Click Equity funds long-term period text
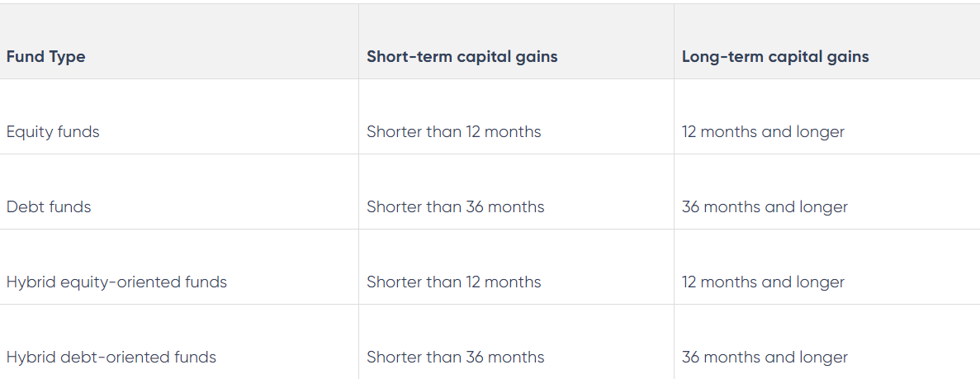Viewport: 980px width, 379px height. tap(763, 132)
